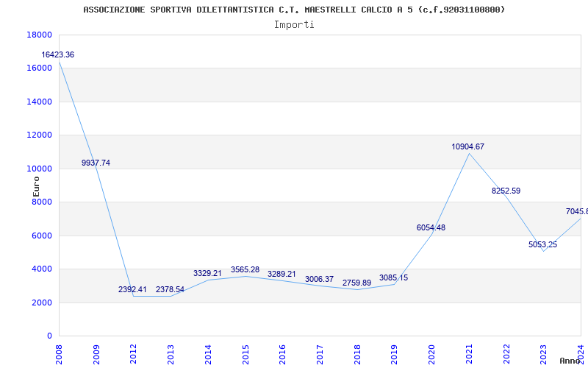Select the 2020 x-axis year label
Viewport: 588px width, 368px height.
[x=432, y=355]
